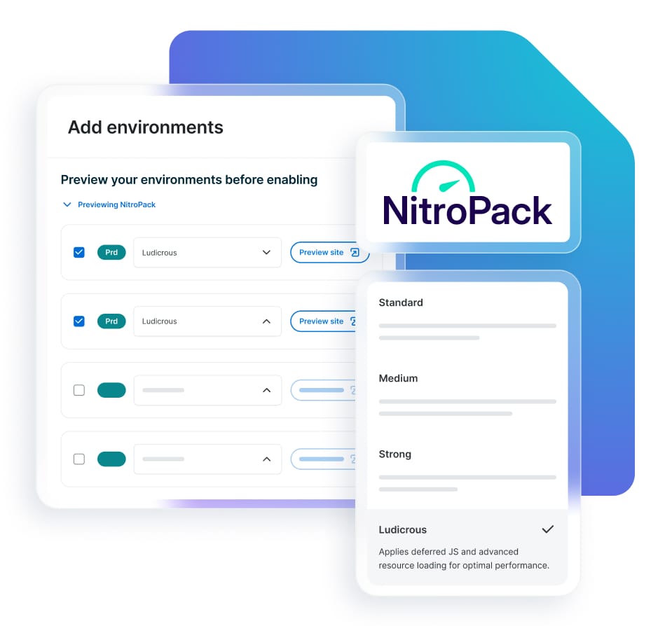Image resolution: width=672 pixels, height=626 pixels.
Task: Uncheck the first environment's checkbox
Action: tap(78, 252)
